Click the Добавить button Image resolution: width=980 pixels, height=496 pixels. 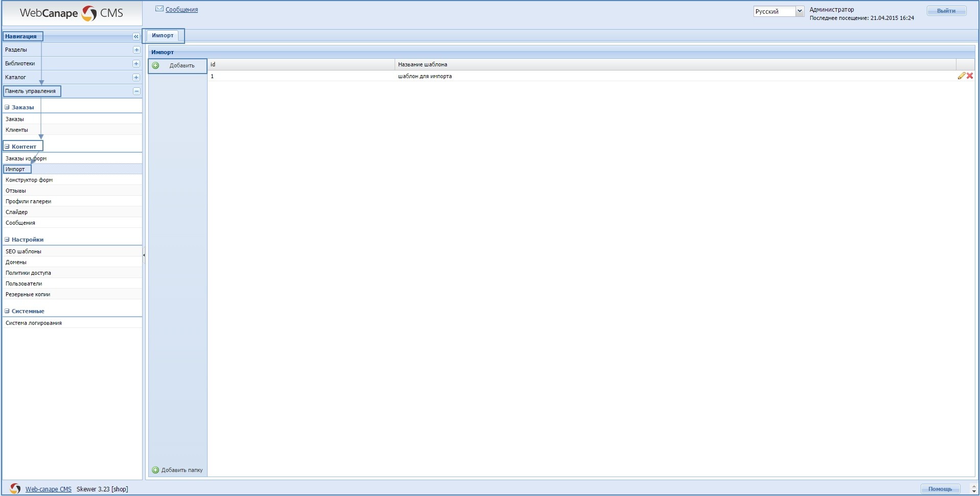177,65
